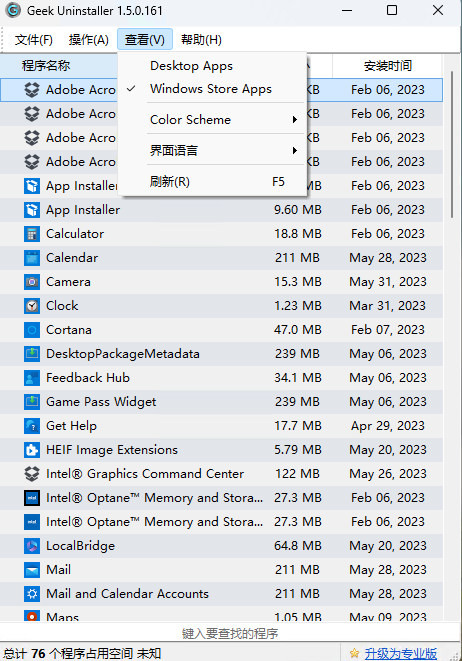Viewport: 462px width, 661px height.
Task: Open the 操作(A) menu
Action: (x=89, y=40)
